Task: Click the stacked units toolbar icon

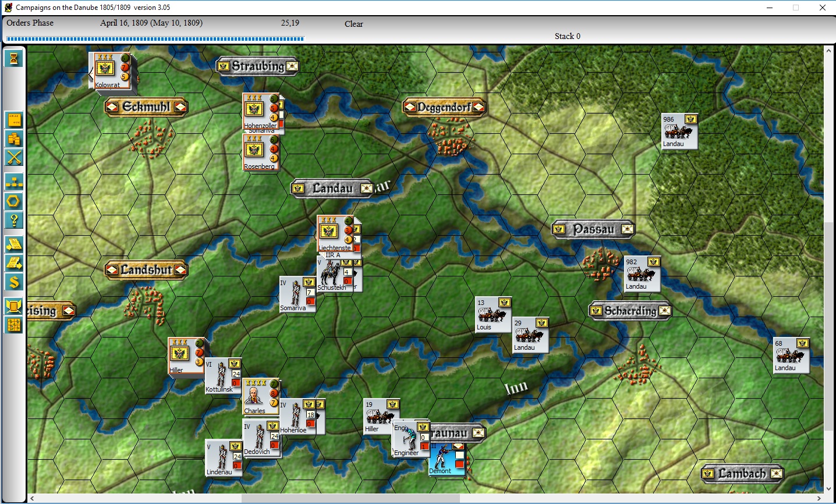Action: click(14, 139)
